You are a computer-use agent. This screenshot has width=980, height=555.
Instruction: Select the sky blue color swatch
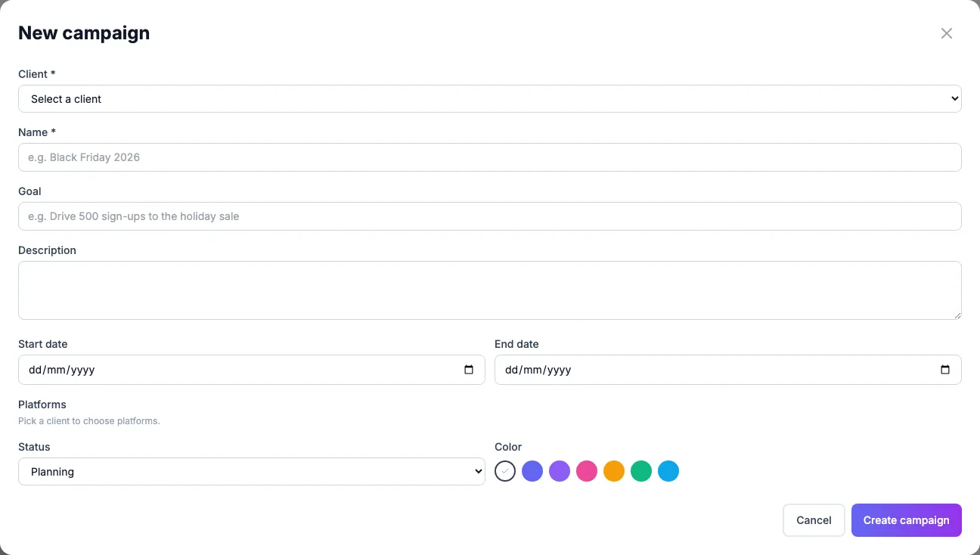(668, 471)
